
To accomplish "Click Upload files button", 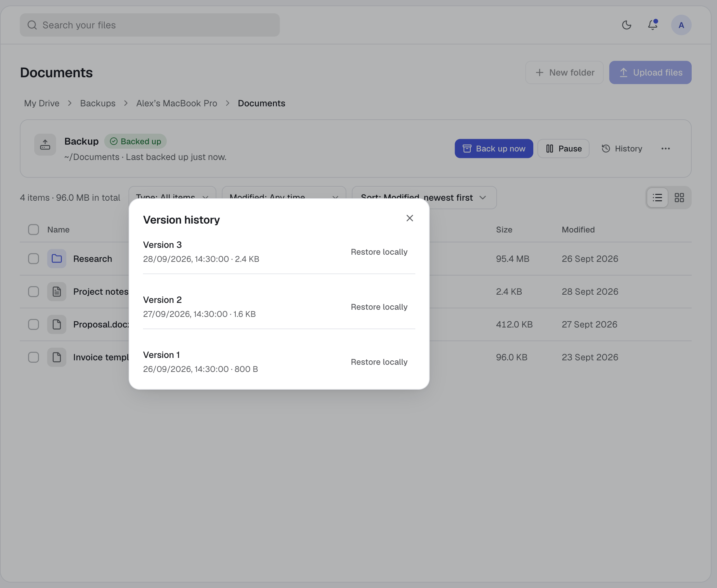I will coord(650,72).
